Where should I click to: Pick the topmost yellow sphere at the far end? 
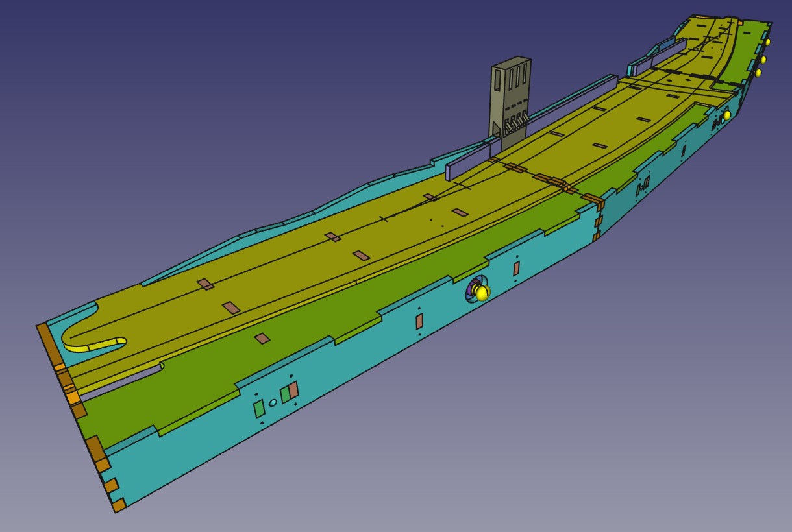click(x=767, y=42)
